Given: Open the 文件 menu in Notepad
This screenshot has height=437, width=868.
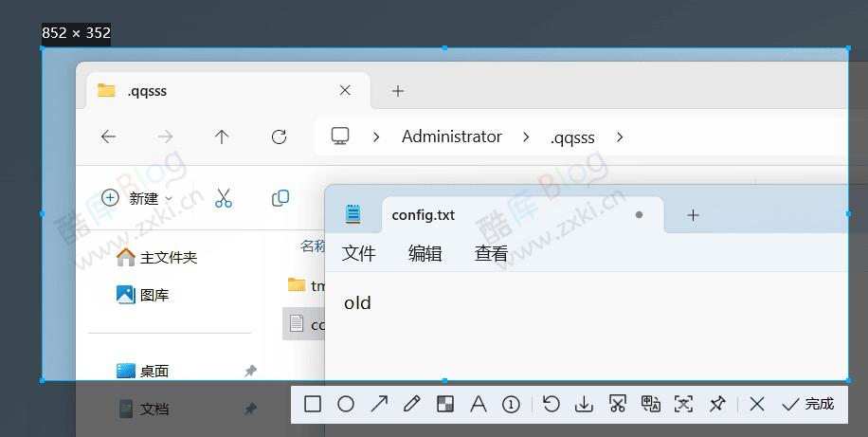Looking at the screenshot, I should 359,254.
